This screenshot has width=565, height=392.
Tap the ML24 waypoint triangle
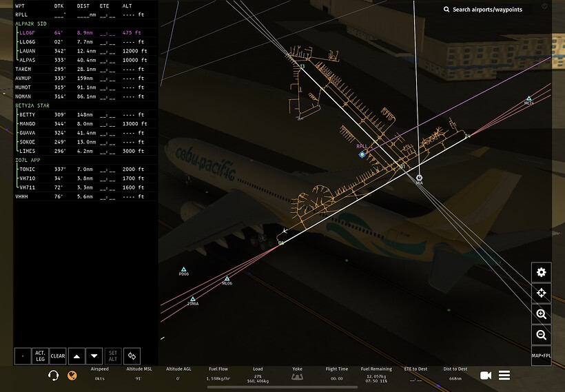coord(528,99)
